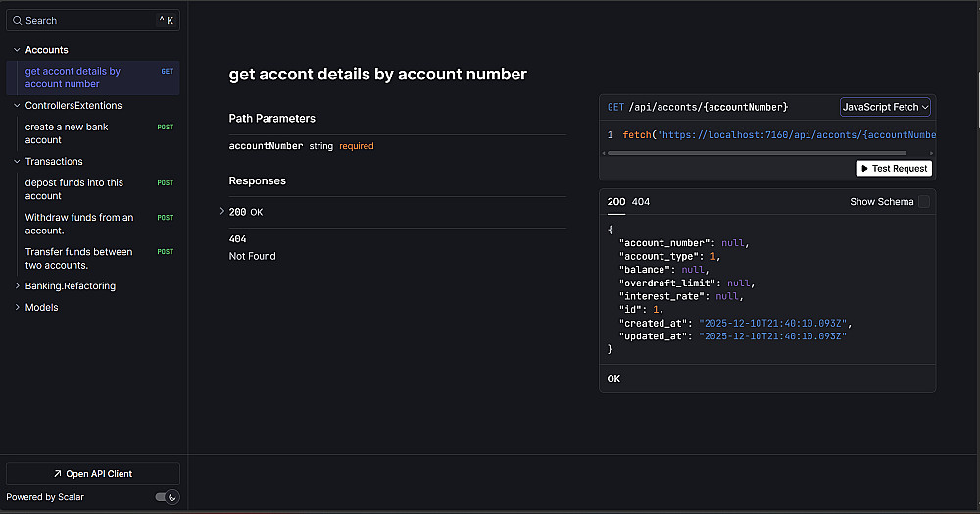980x514 pixels.
Task: Select 'Transfer funds between two accounts' endpoint
Action: click(78, 258)
